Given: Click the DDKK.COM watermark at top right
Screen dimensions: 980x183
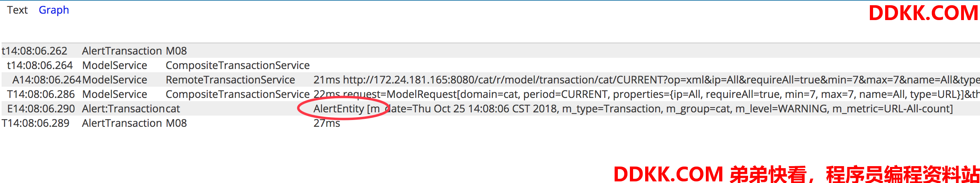Looking at the screenshot, I should (x=923, y=13).
